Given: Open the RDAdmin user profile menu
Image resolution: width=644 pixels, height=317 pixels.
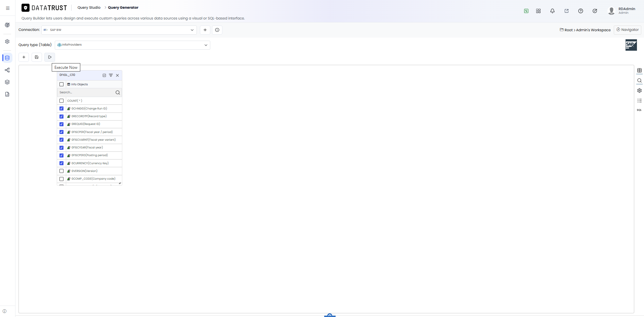Looking at the screenshot, I should 622,11.
